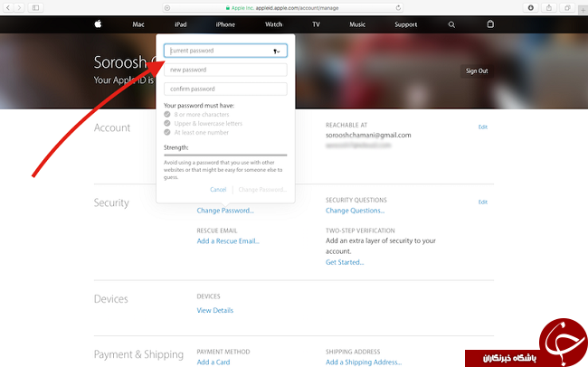Open the iPad menu item
The height and width of the screenshot is (367, 588).
click(180, 24)
